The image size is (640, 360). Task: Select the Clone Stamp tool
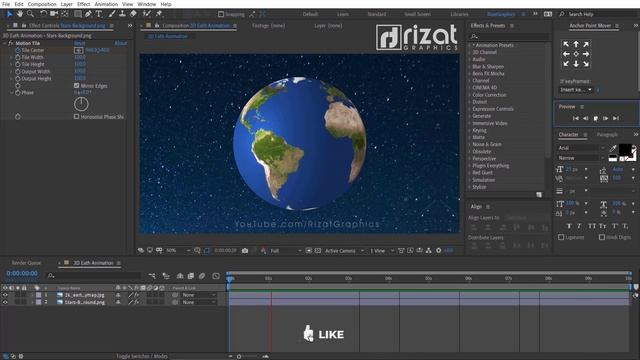[122, 14]
